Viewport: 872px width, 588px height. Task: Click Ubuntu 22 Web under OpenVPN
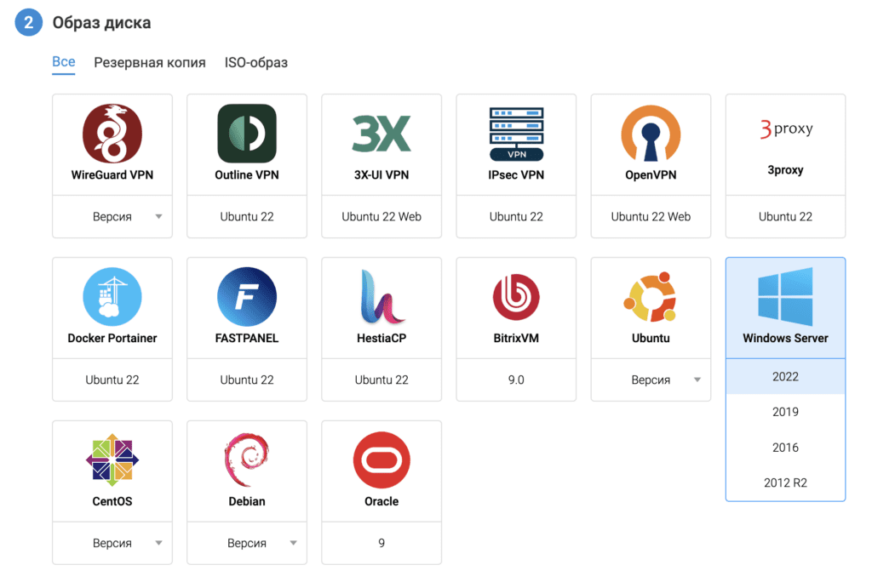651,217
